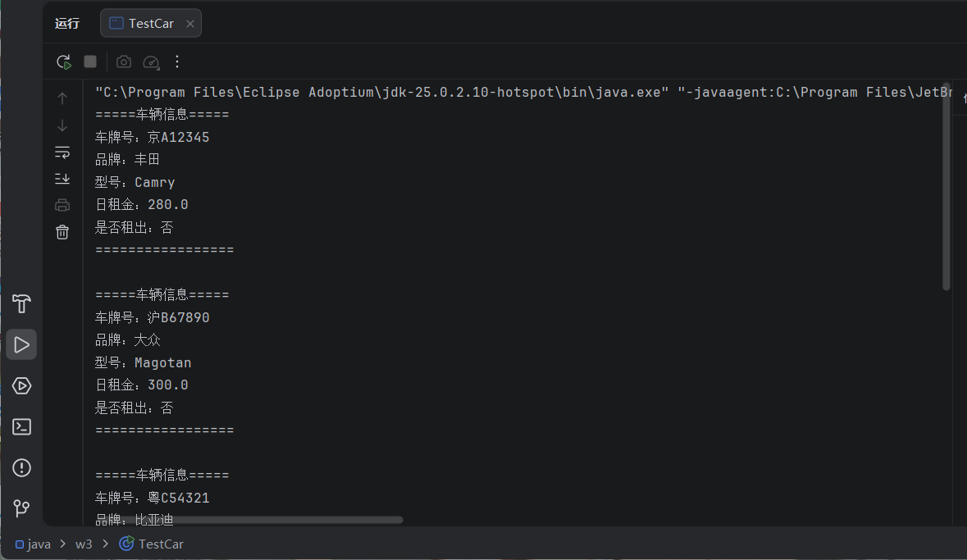Image resolution: width=967 pixels, height=560 pixels.
Task: Select the TestCar run tab
Action: [143, 23]
